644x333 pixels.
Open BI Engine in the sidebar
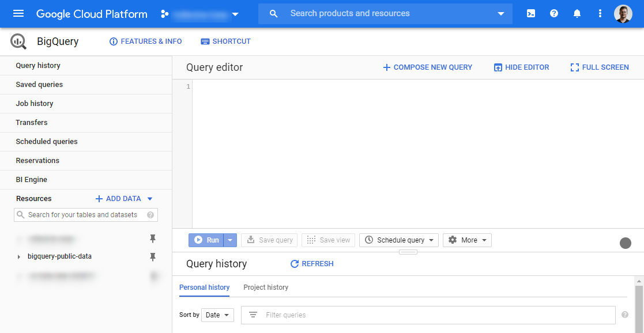[86, 179]
